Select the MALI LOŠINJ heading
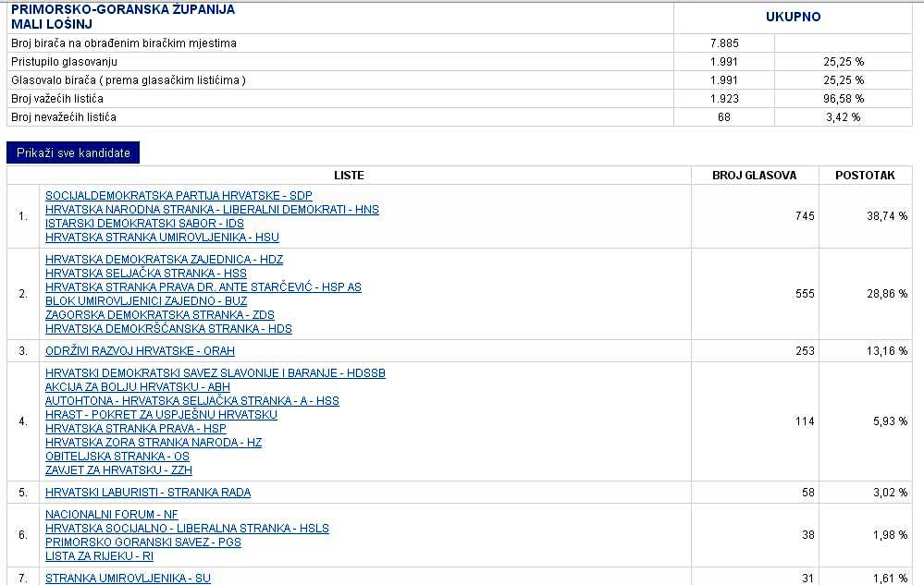 tap(52, 25)
